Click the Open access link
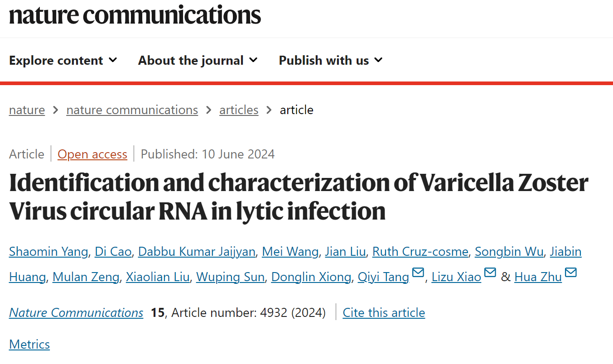Screen dimensions: 613x364 click(x=92, y=154)
